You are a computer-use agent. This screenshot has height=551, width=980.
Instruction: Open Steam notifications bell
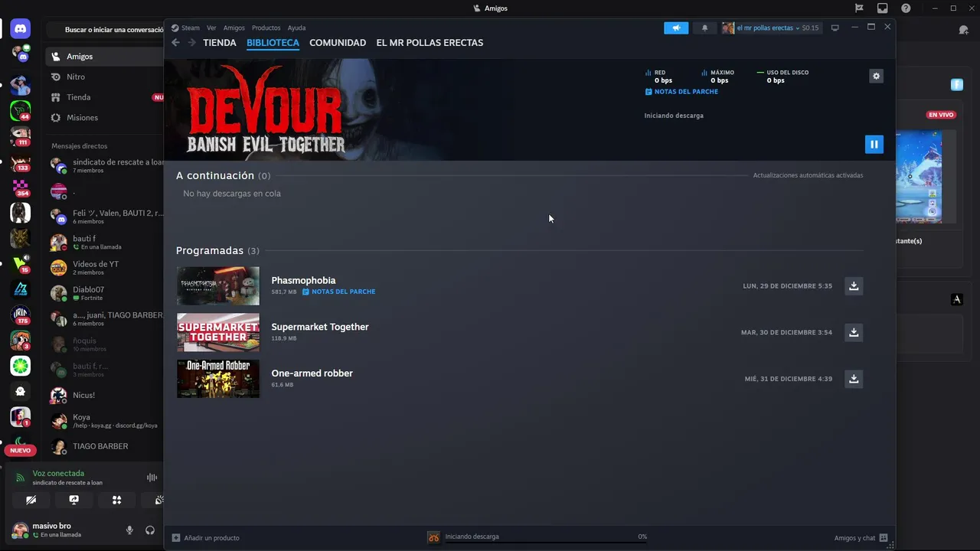705,28
